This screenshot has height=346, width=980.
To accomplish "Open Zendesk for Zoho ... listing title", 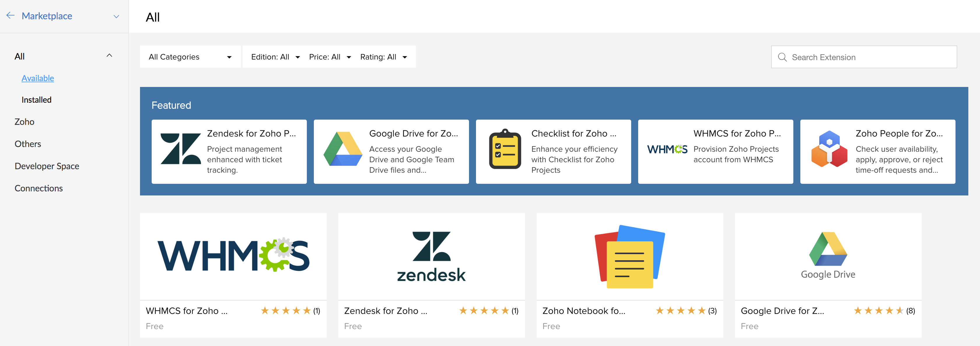I will tap(385, 311).
